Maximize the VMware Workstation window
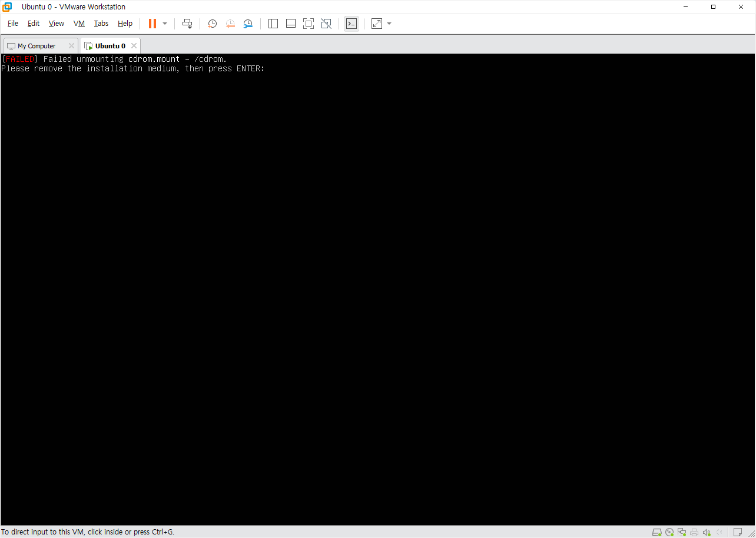Screen dimensions: 756x538 tap(714, 7)
